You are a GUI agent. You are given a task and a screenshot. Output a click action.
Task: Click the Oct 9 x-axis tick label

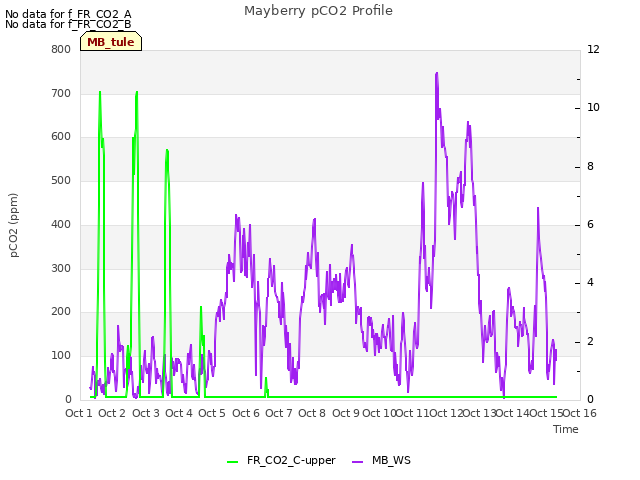point(346,413)
